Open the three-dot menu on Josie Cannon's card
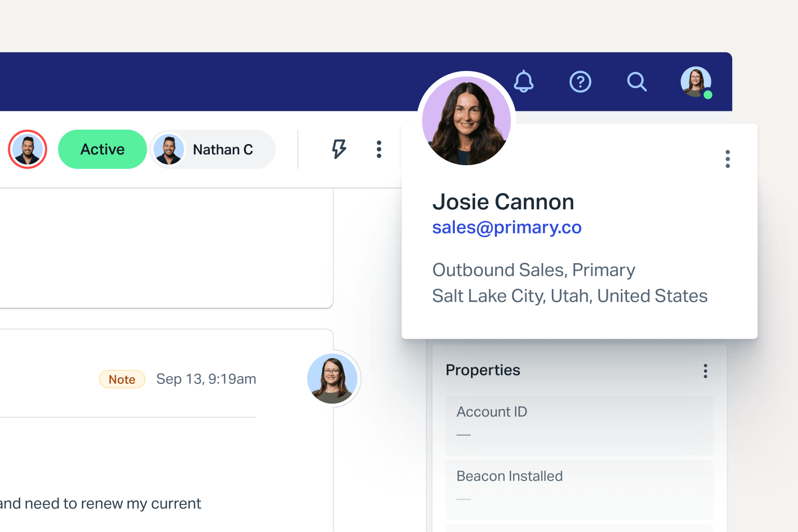Viewport: 798px width, 532px height. (728, 159)
